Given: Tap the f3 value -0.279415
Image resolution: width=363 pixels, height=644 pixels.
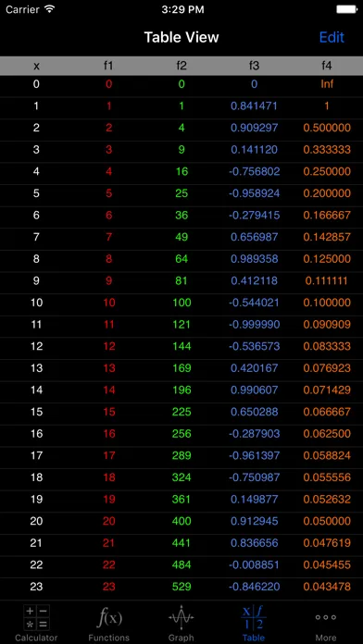Looking at the screenshot, I should pyautogui.click(x=254, y=215).
